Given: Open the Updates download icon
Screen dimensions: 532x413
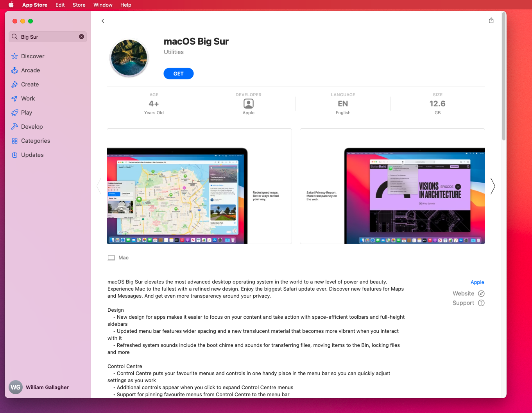Looking at the screenshot, I should click(14, 155).
